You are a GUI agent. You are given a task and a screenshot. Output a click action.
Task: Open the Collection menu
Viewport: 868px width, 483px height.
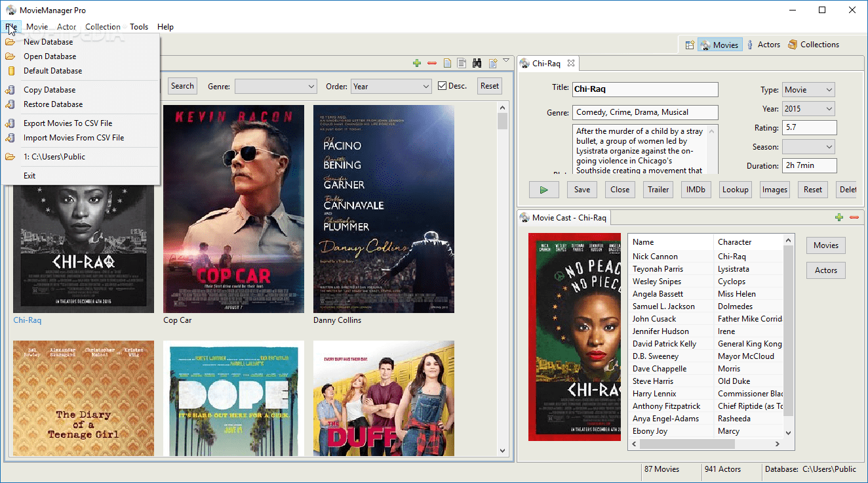103,27
